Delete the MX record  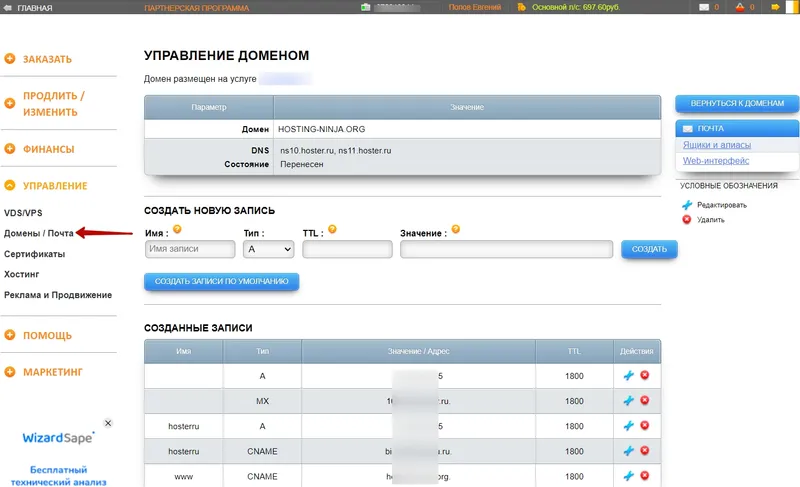(645, 400)
